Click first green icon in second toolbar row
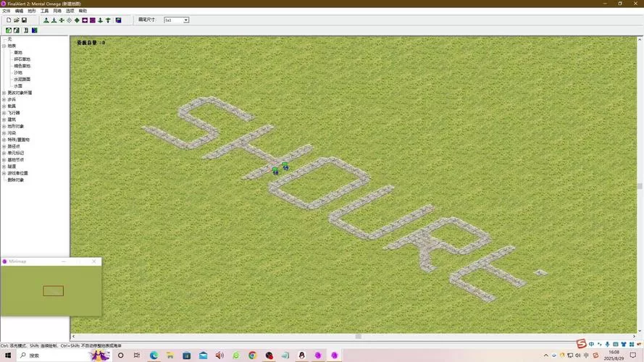The height and width of the screenshot is (362, 644). pos(9,30)
